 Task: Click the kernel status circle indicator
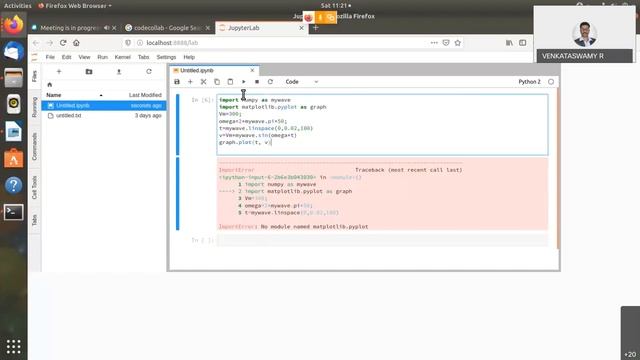coord(551,82)
